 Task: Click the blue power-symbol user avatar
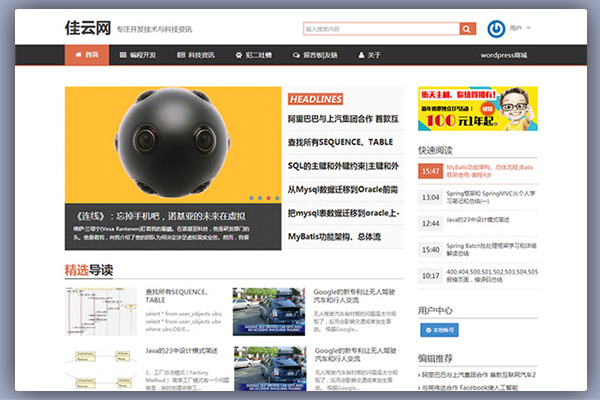(496, 29)
